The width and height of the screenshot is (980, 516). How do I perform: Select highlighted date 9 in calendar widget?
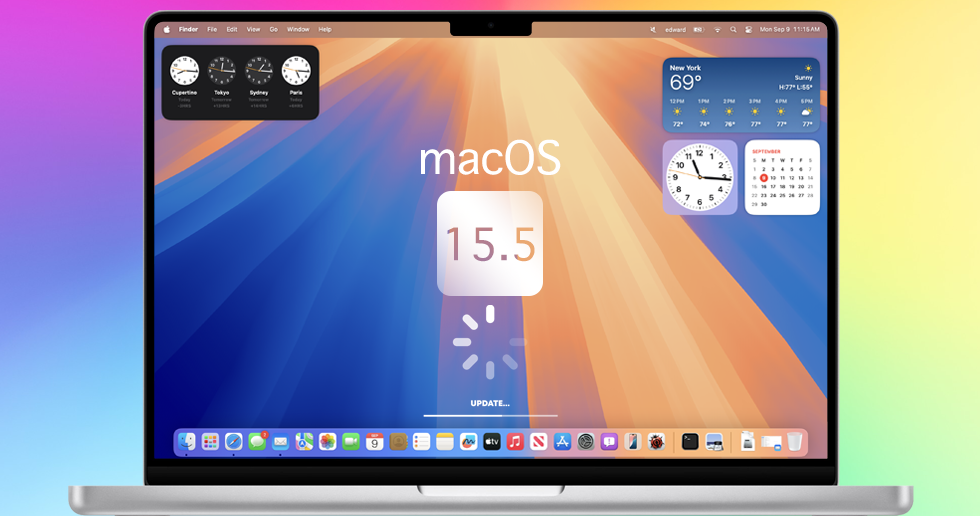click(764, 178)
